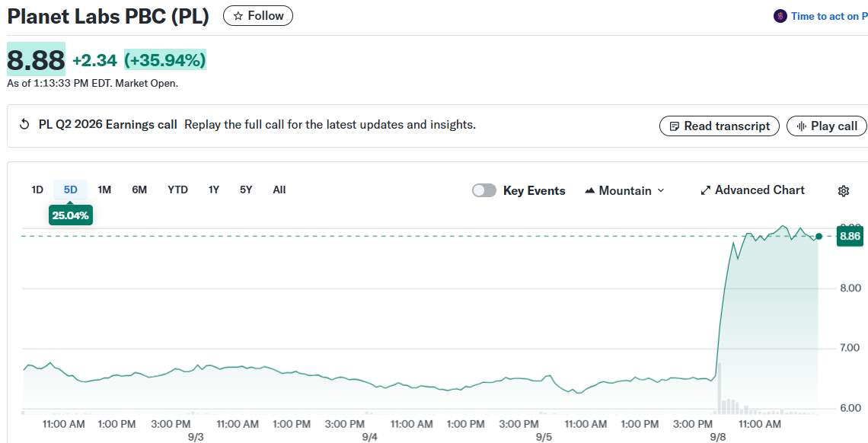Open the Advanced Chart view
This screenshot has height=443, width=868.
click(x=753, y=190)
